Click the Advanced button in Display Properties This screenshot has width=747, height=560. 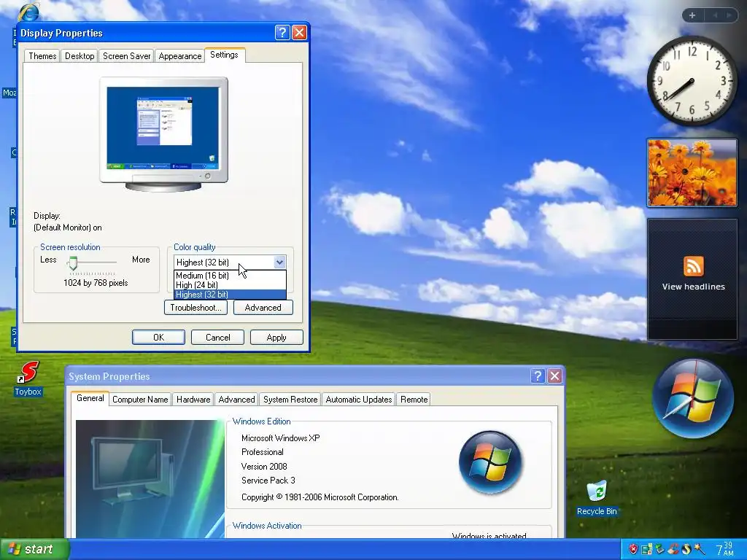point(263,308)
